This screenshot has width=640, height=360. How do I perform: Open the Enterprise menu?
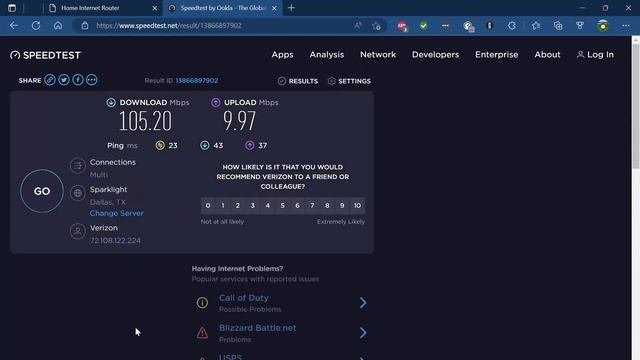click(496, 55)
